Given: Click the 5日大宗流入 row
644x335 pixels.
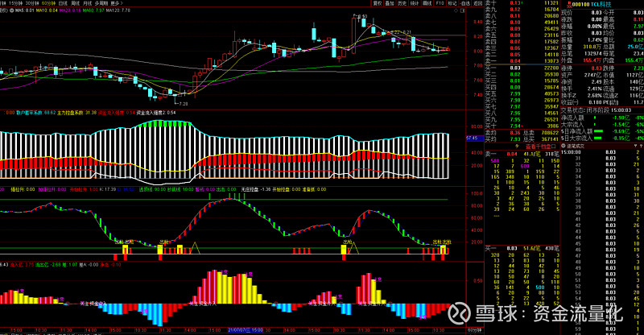Looking at the screenshot, I should [602, 138].
